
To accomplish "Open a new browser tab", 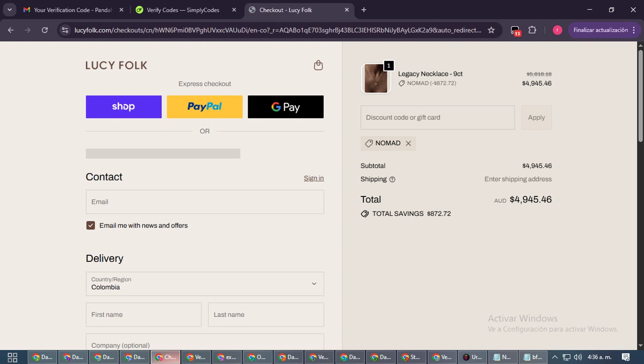I will [x=364, y=10].
